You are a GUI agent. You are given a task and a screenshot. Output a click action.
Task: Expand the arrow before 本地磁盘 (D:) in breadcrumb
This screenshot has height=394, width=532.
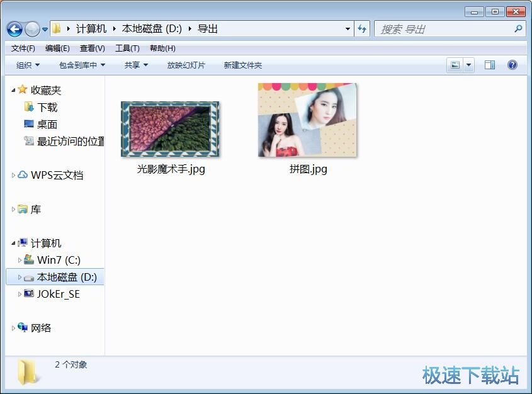point(115,29)
